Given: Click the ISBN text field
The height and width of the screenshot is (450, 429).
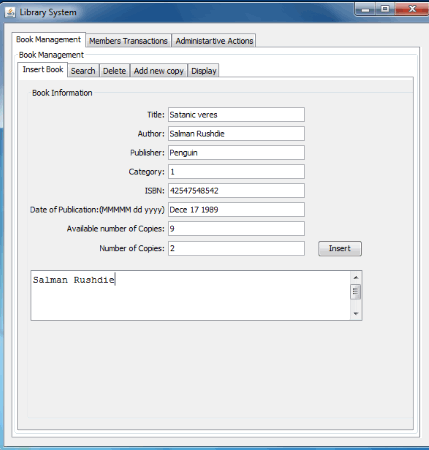Looking at the screenshot, I should tap(236, 191).
